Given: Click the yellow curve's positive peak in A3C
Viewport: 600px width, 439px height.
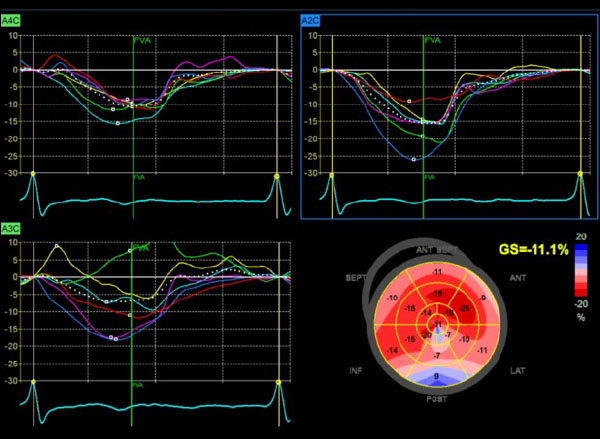Looking at the screenshot, I should pos(57,245).
